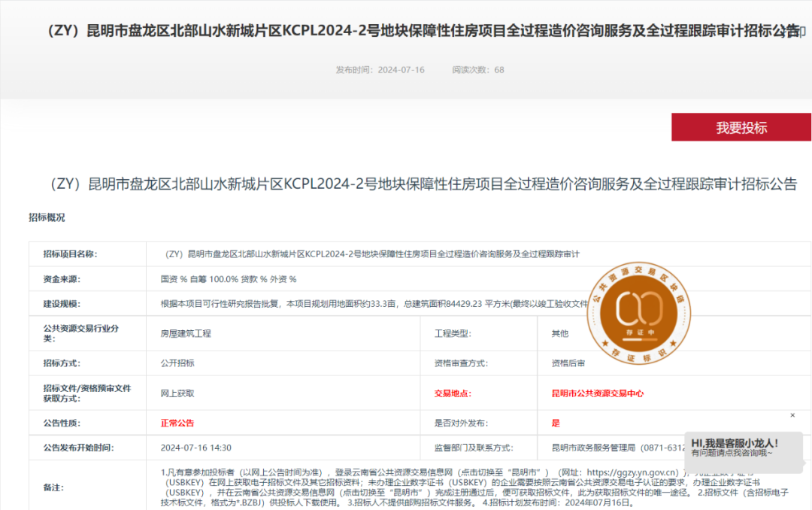The image size is (812, 510).
Task: Click the 昆明市政务服务管理局 supervisor contact text
Action: coord(594,448)
